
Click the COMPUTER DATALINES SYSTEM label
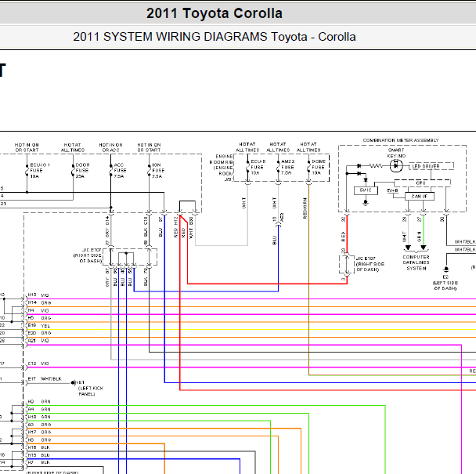pyautogui.click(x=416, y=262)
